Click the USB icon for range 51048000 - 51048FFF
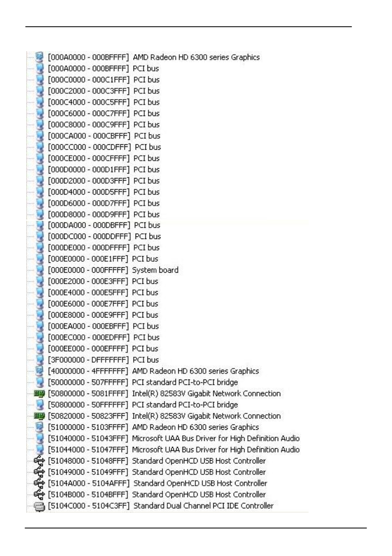The image size is (392, 556). 39,461
